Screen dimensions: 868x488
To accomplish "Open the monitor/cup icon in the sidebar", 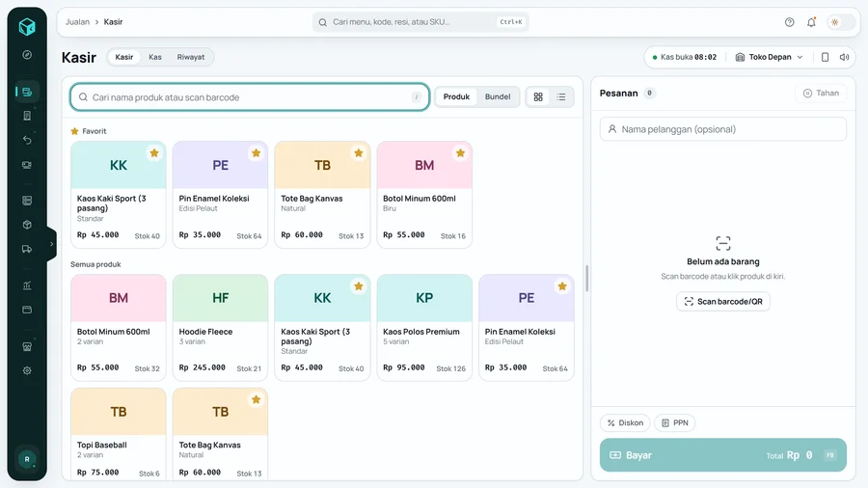I will pyautogui.click(x=27, y=165).
